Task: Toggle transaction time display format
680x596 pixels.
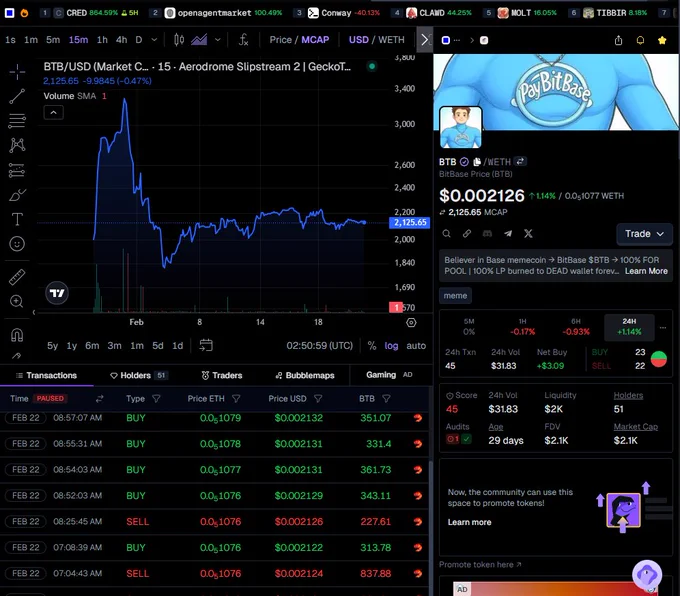Action: [x=100, y=399]
